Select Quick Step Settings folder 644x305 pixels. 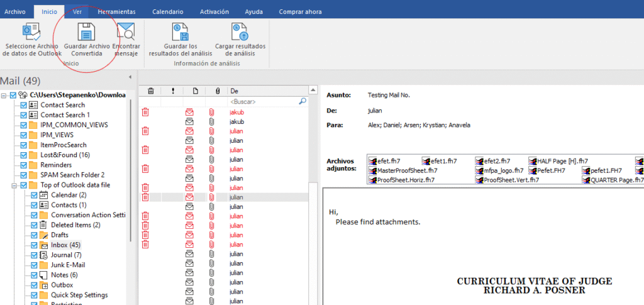coord(79,295)
